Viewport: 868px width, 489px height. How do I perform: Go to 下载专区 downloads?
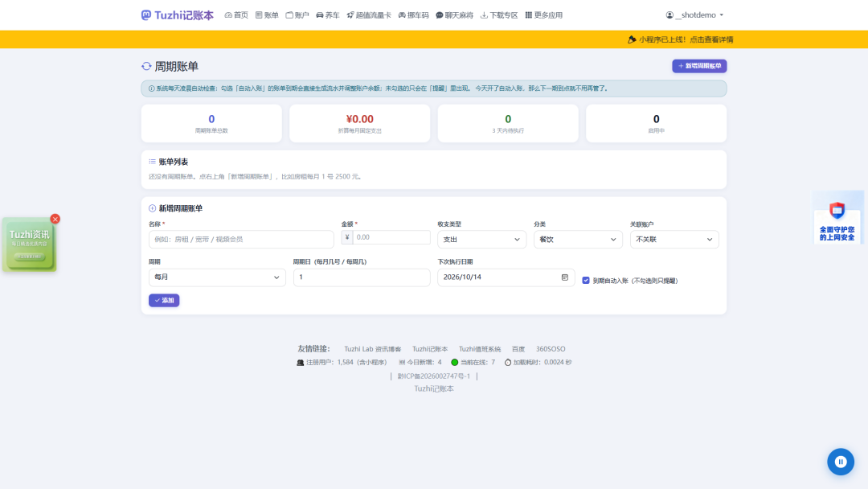[499, 15]
